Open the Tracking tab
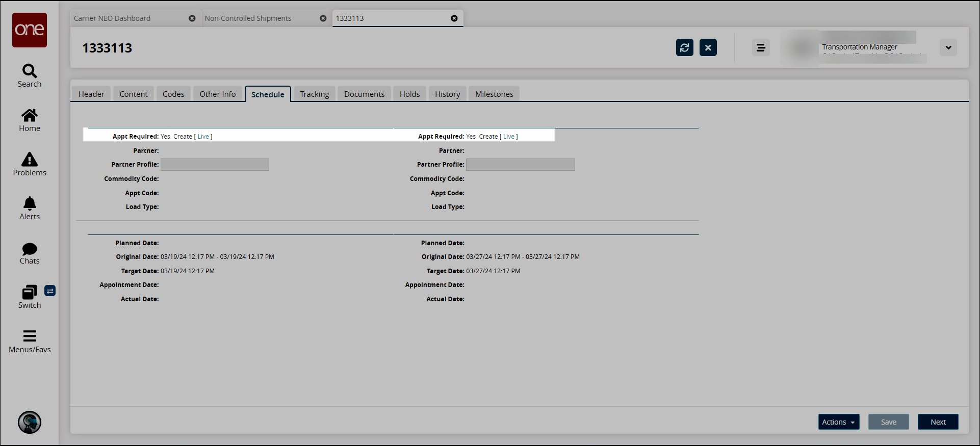This screenshot has height=446, width=980. pyautogui.click(x=315, y=94)
